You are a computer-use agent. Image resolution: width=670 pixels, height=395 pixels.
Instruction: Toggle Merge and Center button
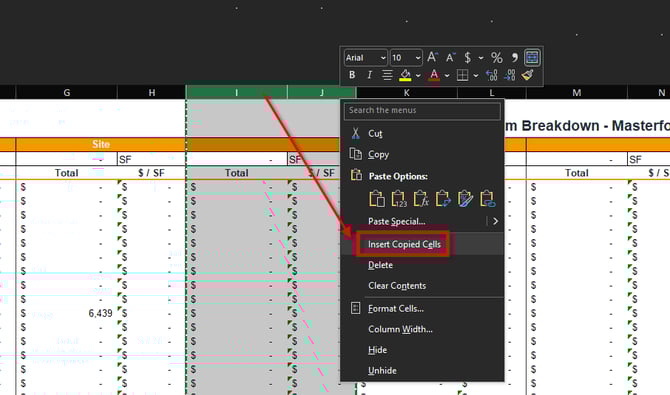pos(532,57)
